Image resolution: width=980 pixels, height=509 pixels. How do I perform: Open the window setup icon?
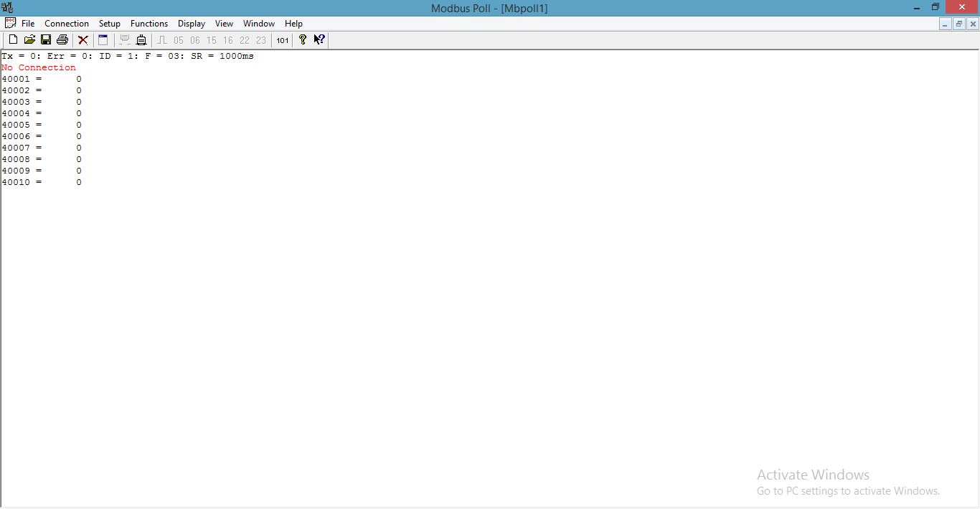tap(103, 40)
